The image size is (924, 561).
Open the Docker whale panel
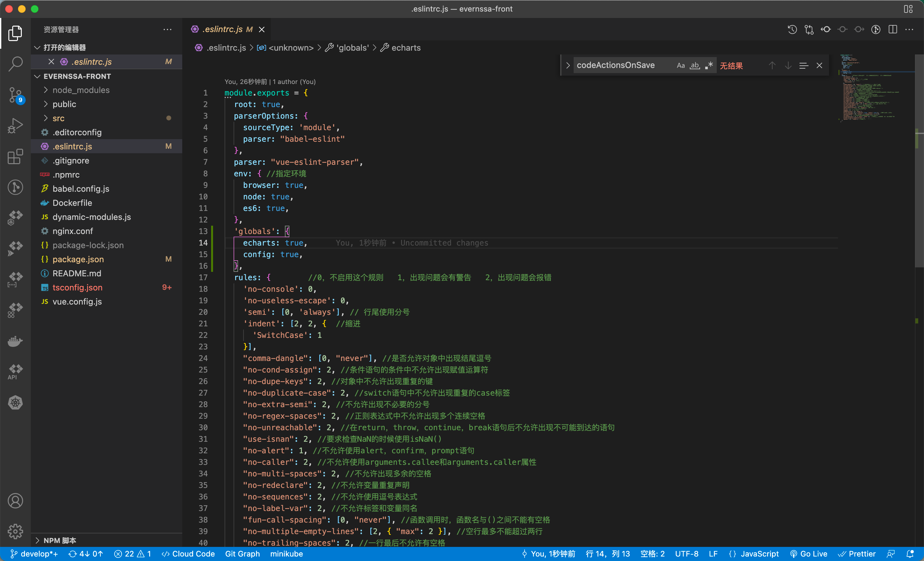[x=15, y=341]
